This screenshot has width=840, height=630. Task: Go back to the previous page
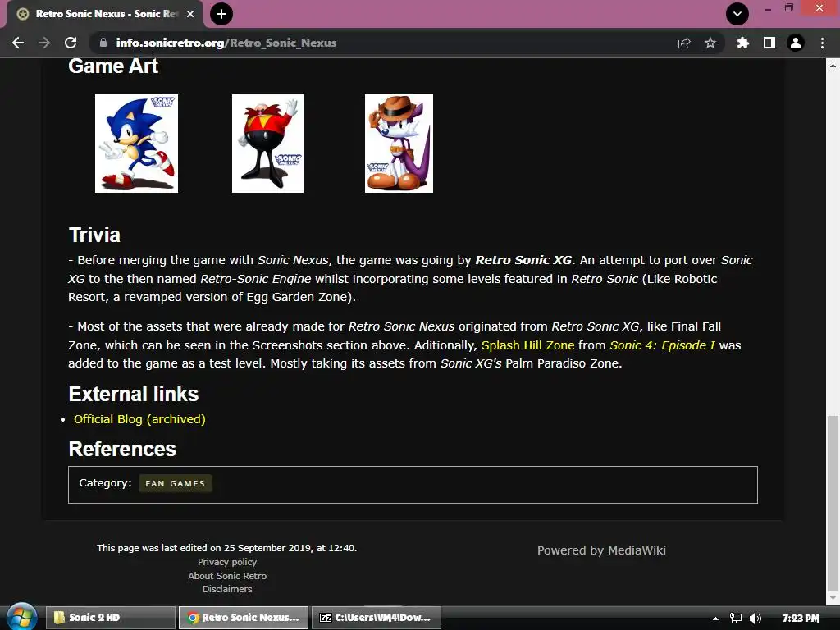pyautogui.click(x=18, y=43)
